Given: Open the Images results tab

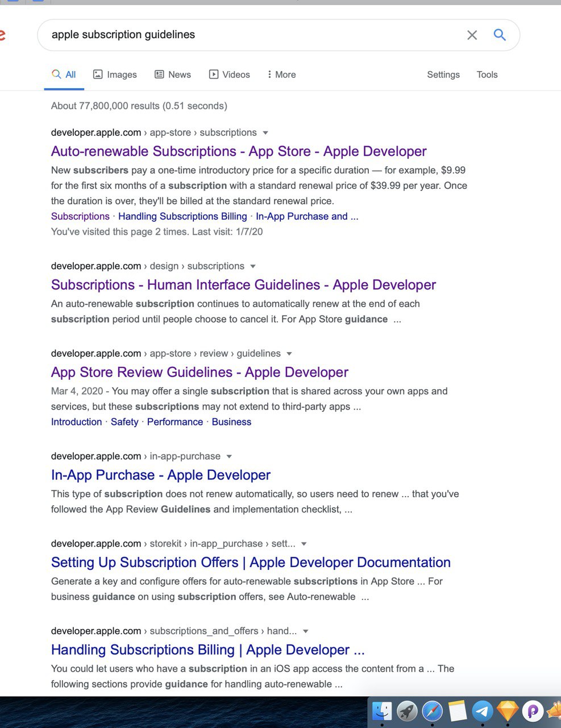Looking at the screenshot, I should click(115, 75).
